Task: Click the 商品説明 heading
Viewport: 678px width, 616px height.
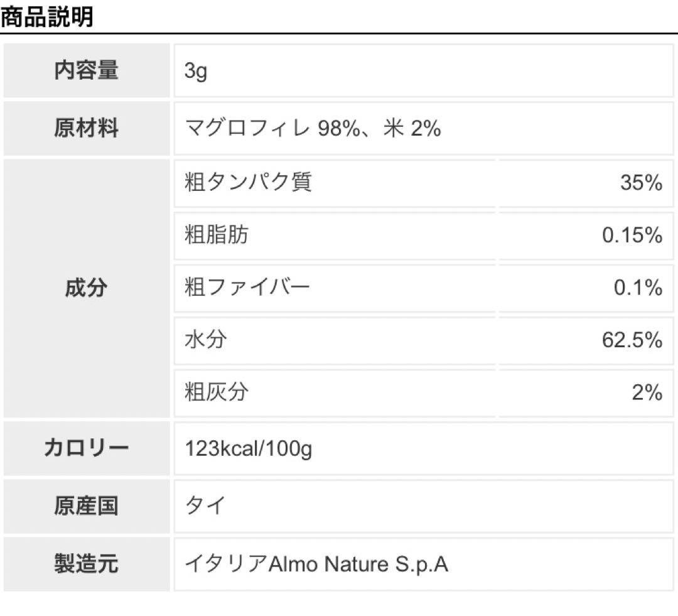Action: coord(46,16)
